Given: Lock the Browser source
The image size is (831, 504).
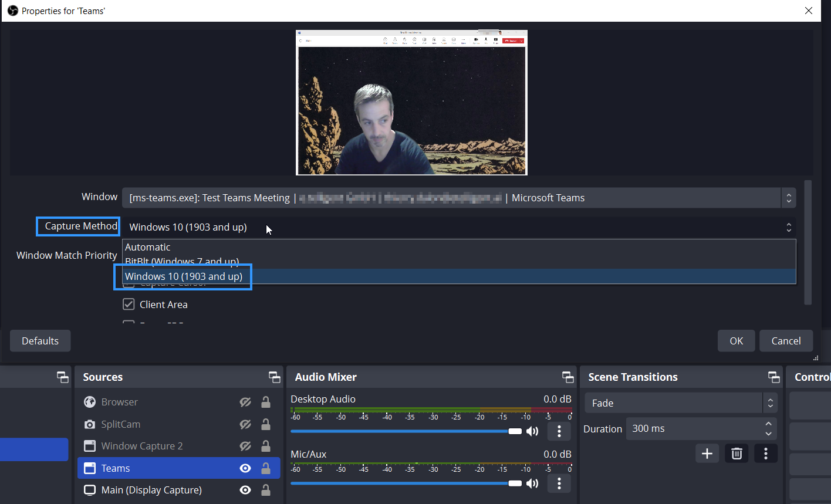Looking at the screenshot, I should pyautogui.click(x=265, y=402).
